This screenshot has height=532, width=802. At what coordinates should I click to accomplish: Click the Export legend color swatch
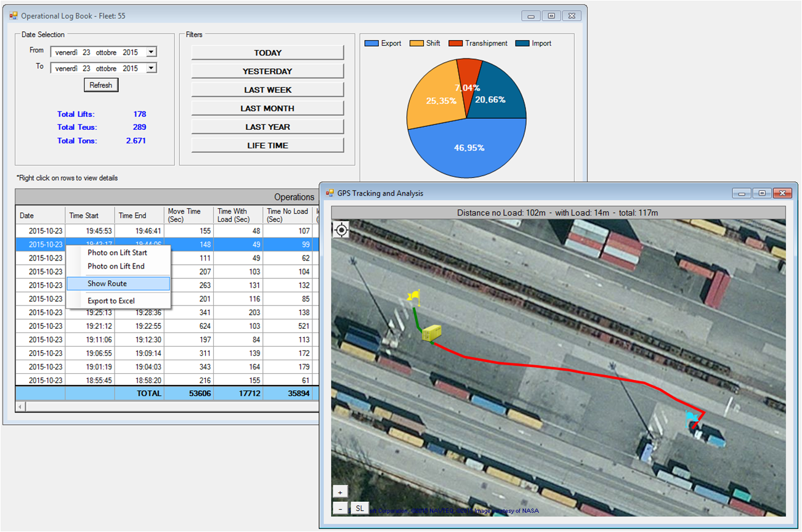pos(371,44)
